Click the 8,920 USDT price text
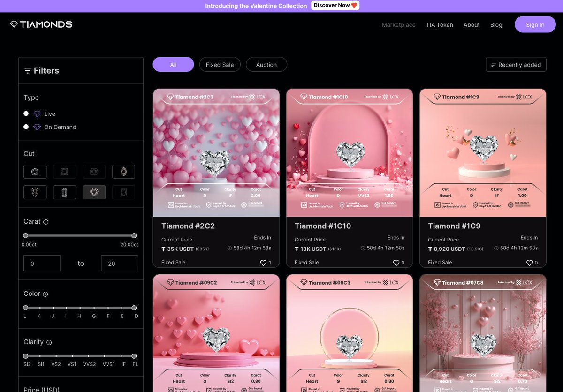563x392 pixels. coord(449,249)
